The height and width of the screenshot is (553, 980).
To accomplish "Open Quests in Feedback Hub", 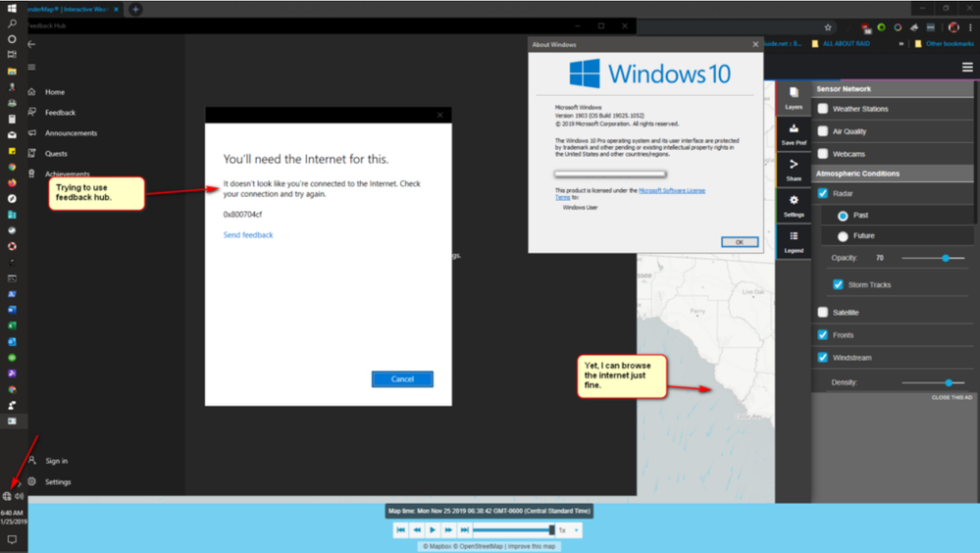I will tap(56, 154).
